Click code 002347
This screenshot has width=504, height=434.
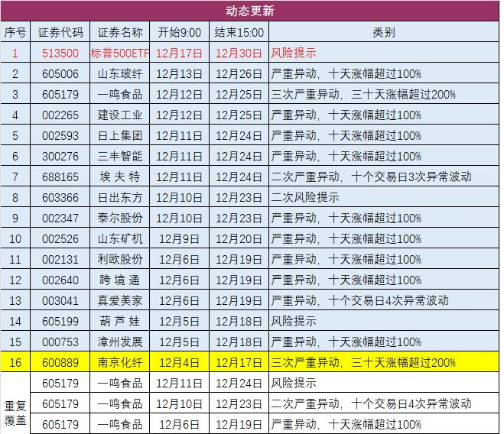coord(60,218)
